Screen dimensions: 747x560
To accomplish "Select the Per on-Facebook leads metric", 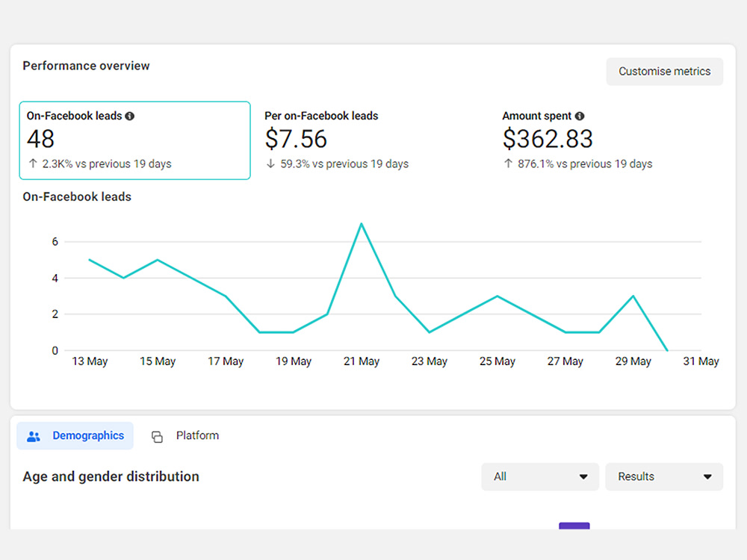I will [x=336, y=140].
